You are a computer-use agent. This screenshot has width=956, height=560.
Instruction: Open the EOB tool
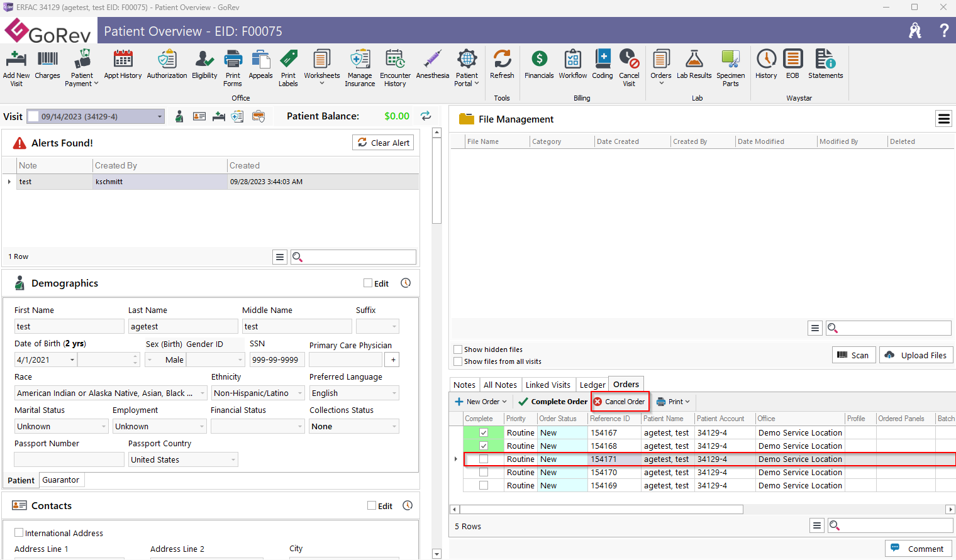click(792, 65)
